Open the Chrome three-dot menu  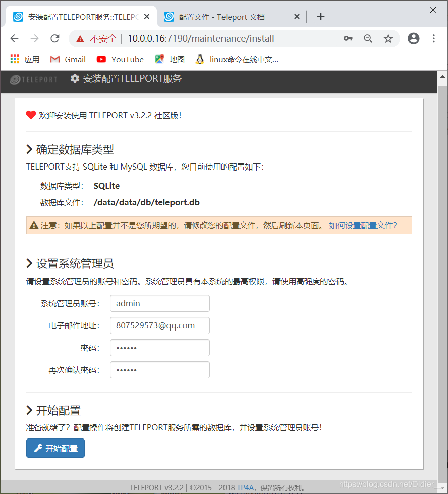[433, 38]
